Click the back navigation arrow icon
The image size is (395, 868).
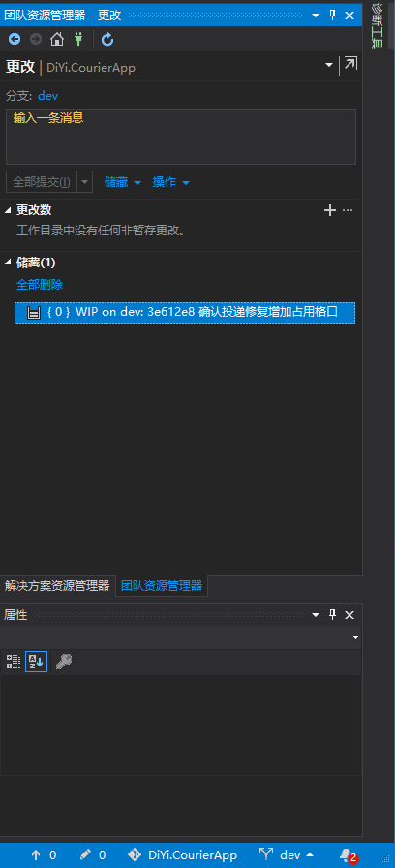coord(15,39)
